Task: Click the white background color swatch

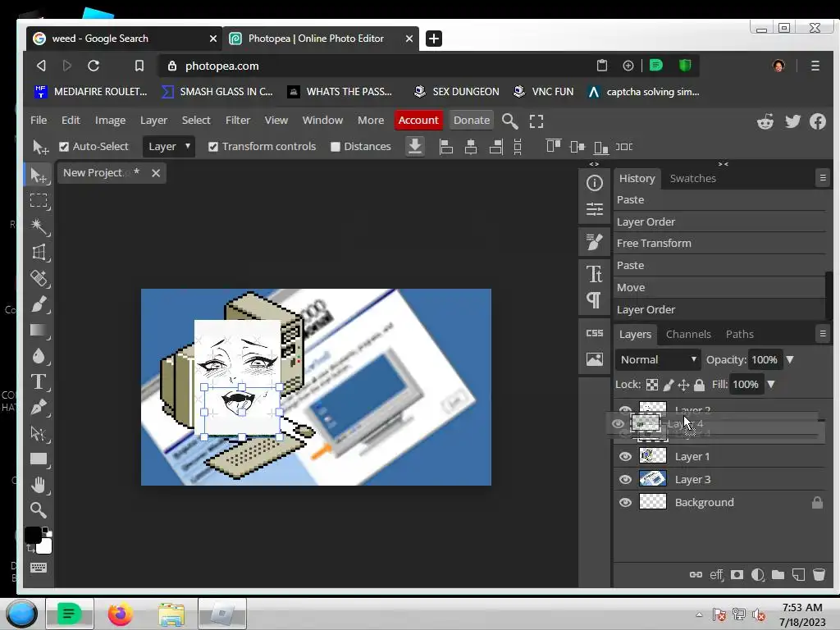Action: tap(44, 546)
